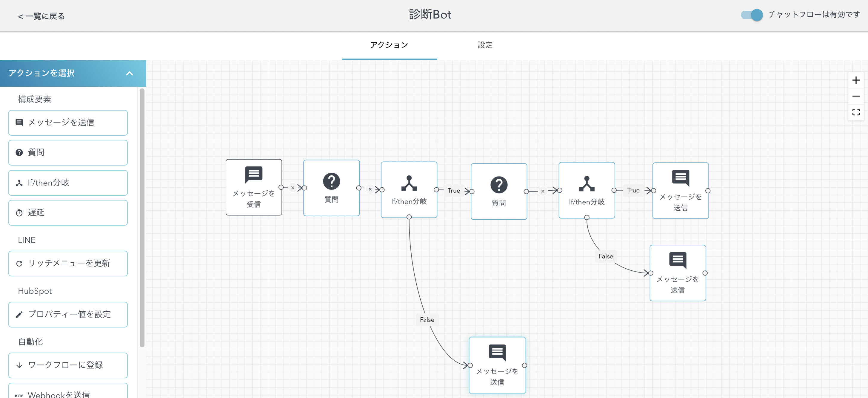Select the メッセージを送信 action in sidebar
The image size is (868, 398).
coord(67,123)
